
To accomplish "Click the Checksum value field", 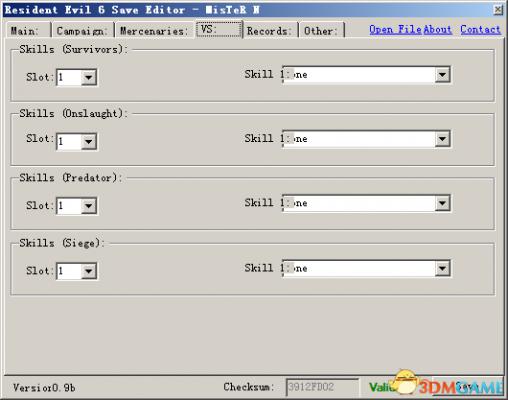I will pyautogui.click(x=322, y=387).
